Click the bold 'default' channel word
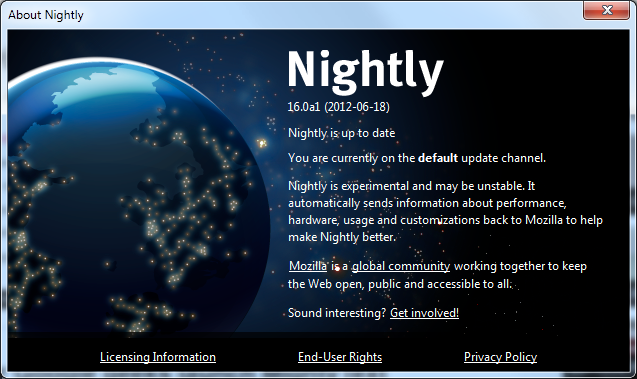Screen dimensions: 637x379 438,158
